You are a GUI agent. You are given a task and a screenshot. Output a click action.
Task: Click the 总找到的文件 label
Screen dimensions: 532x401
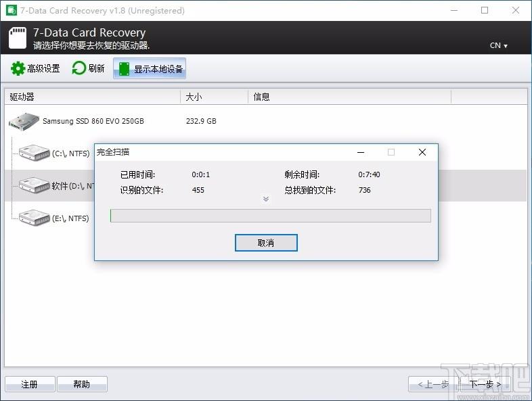pyautogui.click(x=310, y=190)
